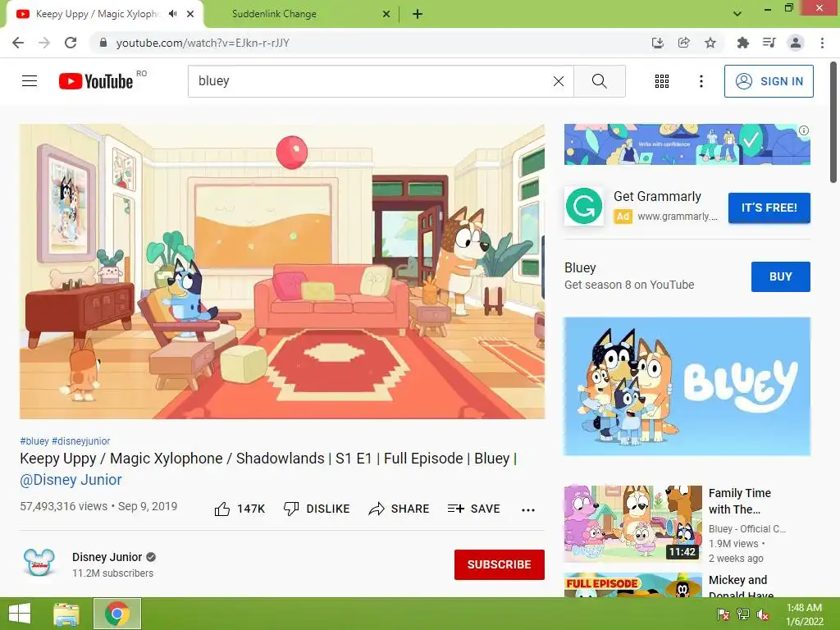Click Chrome icon in taskbar
Screen dimensions: 840x630
click(117, 614)
